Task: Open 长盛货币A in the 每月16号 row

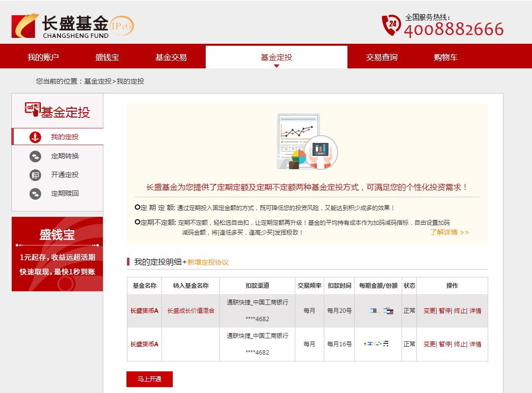Action: 145,344
